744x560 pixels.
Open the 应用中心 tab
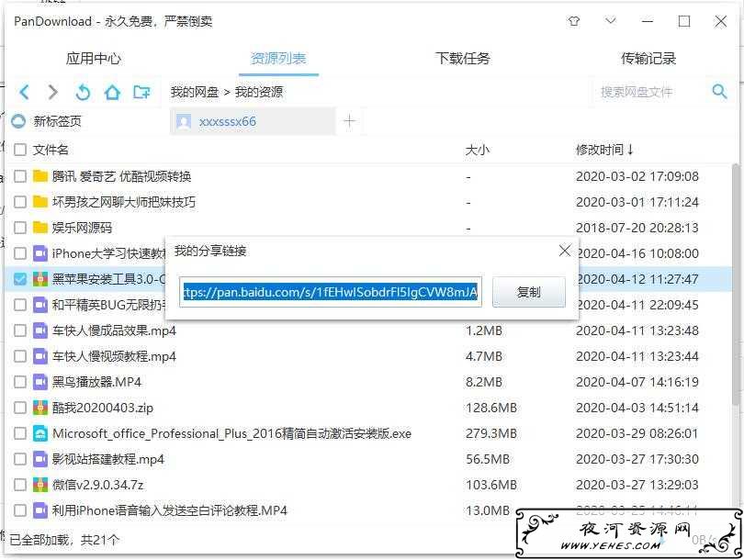tap(93, 59)
